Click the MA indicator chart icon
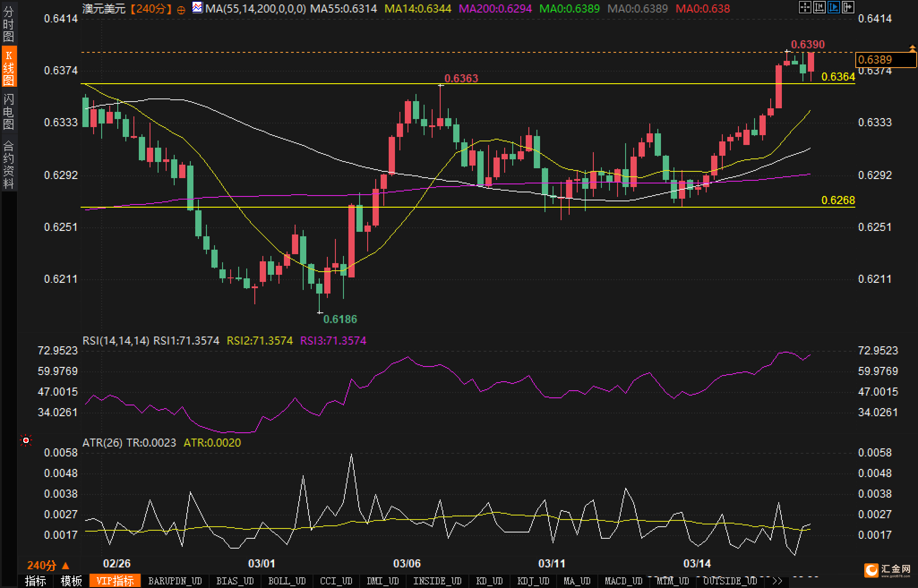 pos(197,7)
